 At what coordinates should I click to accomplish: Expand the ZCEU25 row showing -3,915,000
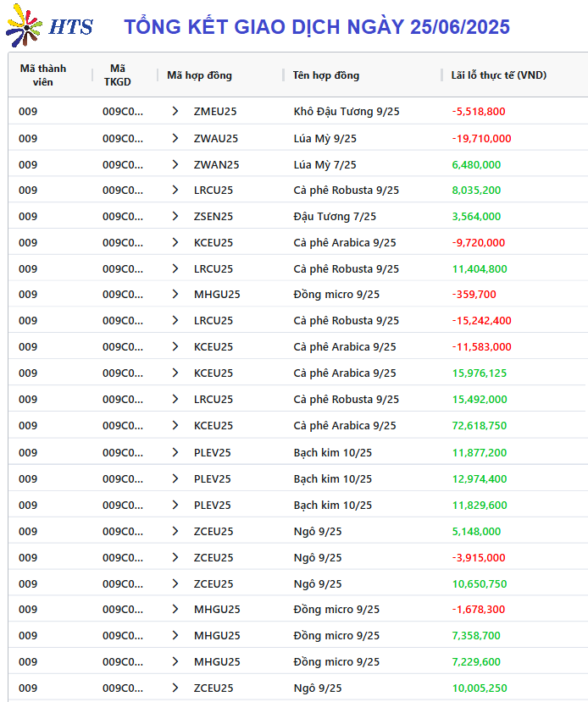(x=175, y=557)
